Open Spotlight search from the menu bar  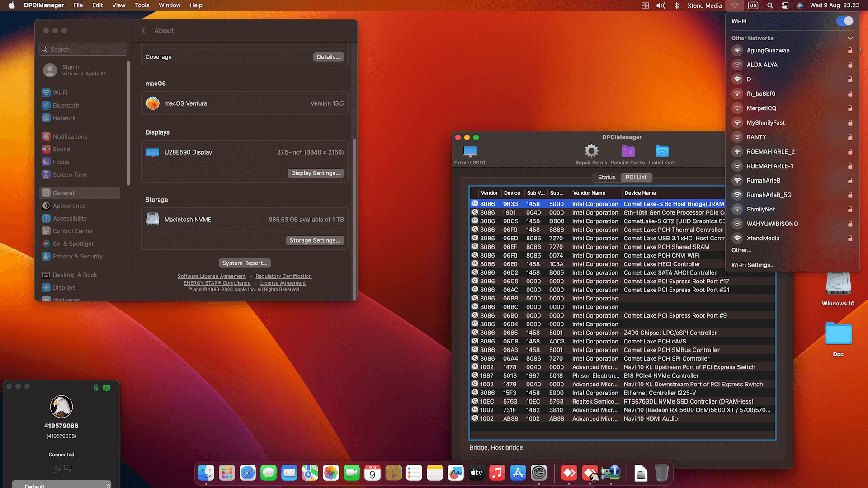[x=769, y=5]
